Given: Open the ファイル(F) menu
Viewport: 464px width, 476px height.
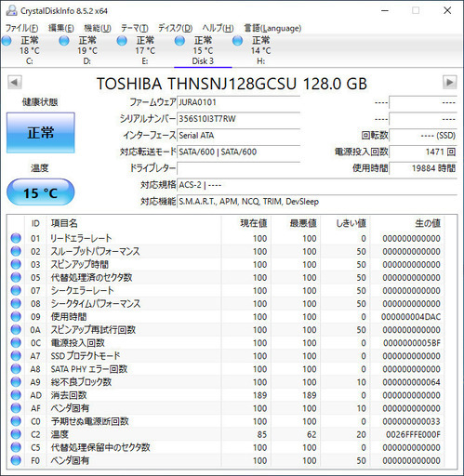Looking at the screenshot, I should [21, 28].
